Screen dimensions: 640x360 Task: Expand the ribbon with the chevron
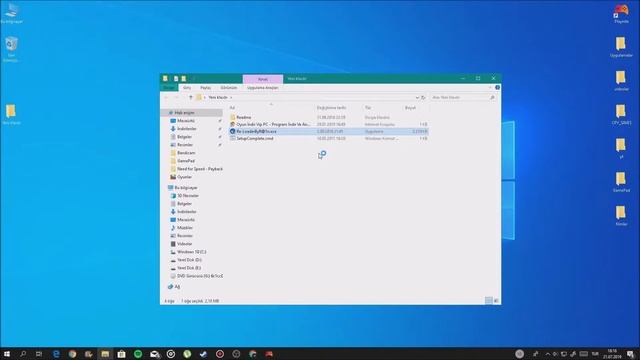[x=490, y=87]
